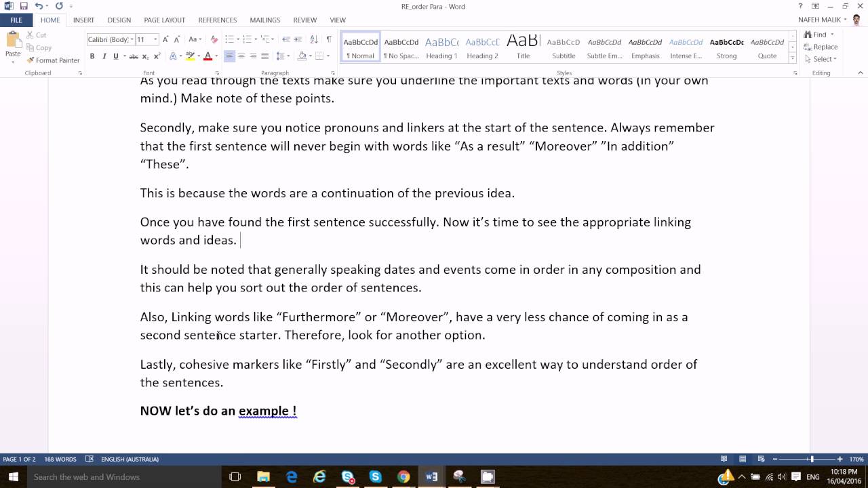Toggle Strikethrough formatting
Image resolution: width=868 pixels, height=488 pixels.
134,56
